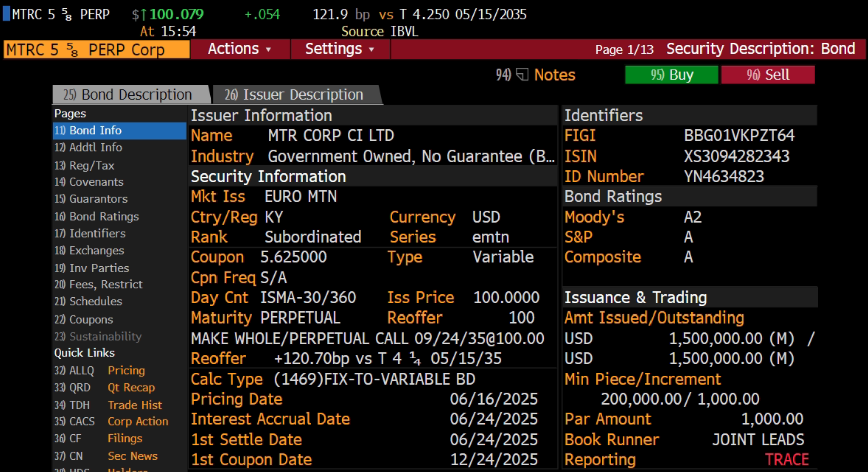Click the ISIN value XS3094282343
Viewport: 868px width, 472px height.
737,156
